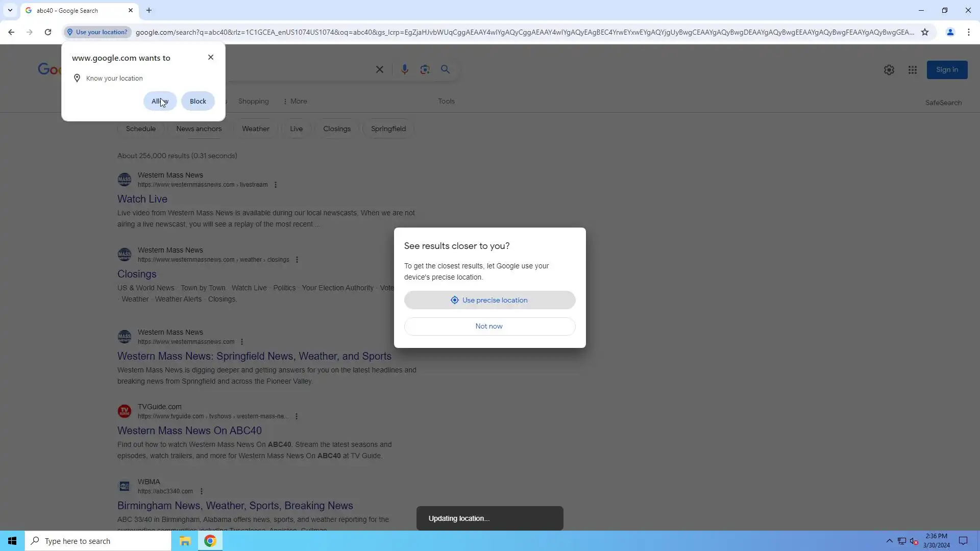Screen dimensions: 980x551
Task: Bookmark this page with the star icon
Action: 924,32
